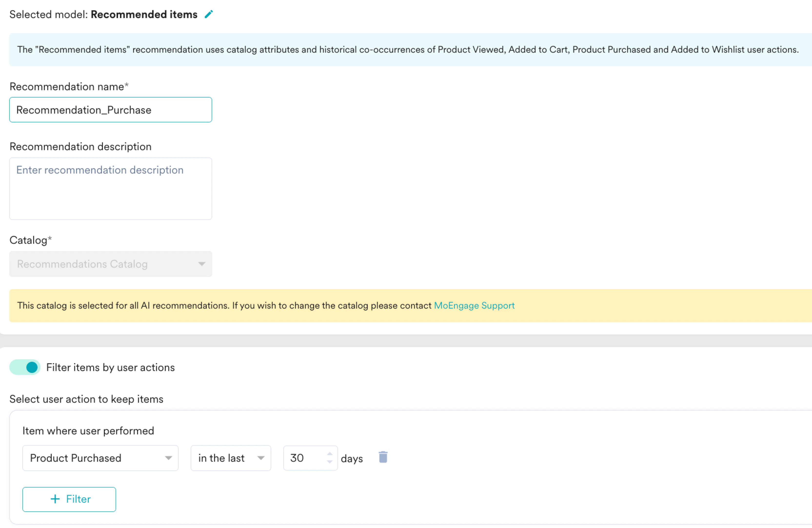Click the 'Select user action to keep items' heading
The height and width of the screenshot is (528, 812).
point(86,399)
